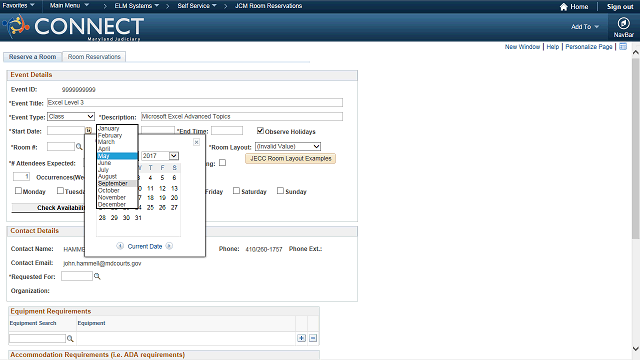The height and width of the screenshot is (360, 640).
Task: Check the Sunday checkbox
Action: pyautogui.click(x=280, y=191)
